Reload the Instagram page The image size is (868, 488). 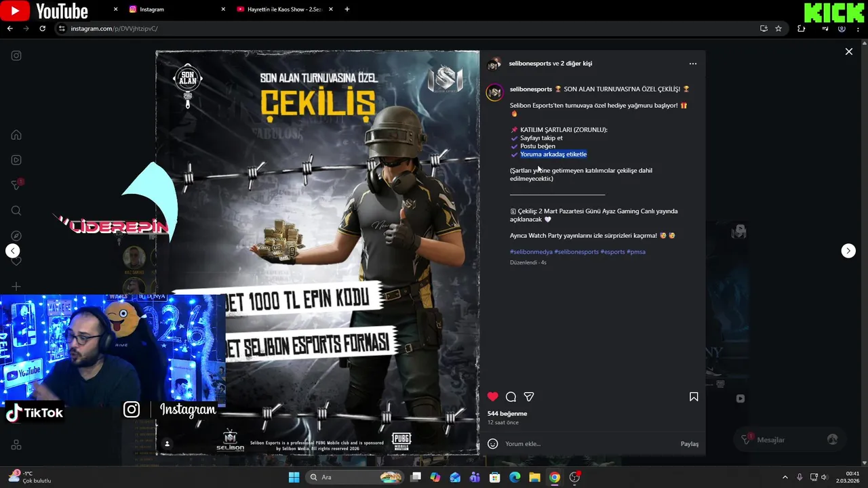point(42,28)
